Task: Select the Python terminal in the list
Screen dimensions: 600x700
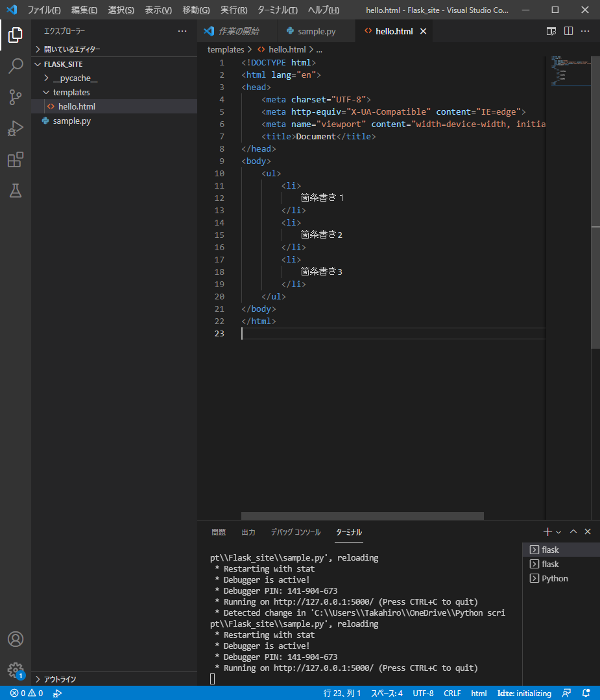Action: pos(555,578)
